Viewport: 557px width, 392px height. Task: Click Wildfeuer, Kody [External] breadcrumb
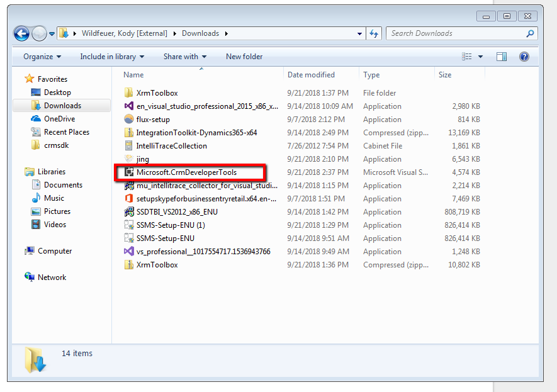pyautogui.click(x=125, y=33)
